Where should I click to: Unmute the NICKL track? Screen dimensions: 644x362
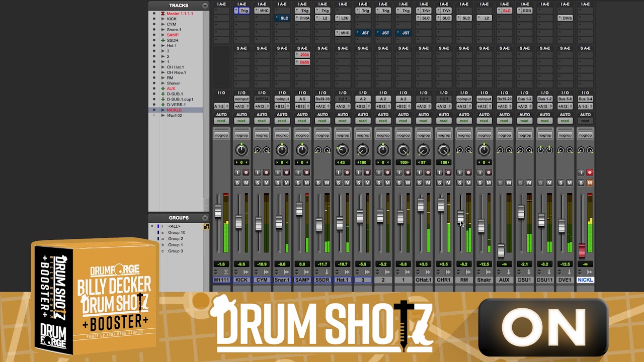(x=590, y=183)
